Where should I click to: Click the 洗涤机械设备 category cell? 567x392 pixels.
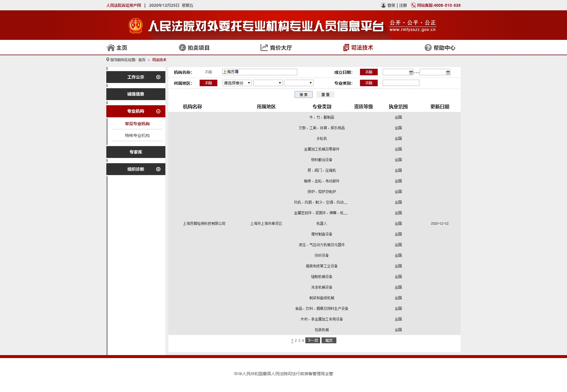click(322, 287)
